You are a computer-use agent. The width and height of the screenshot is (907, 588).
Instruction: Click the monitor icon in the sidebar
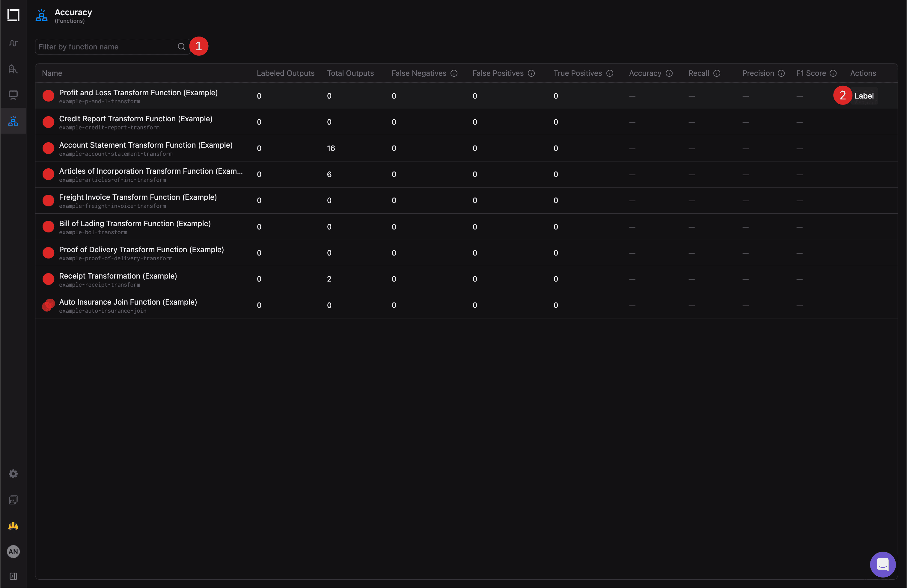pyautogui.click(x=13, y=95)
